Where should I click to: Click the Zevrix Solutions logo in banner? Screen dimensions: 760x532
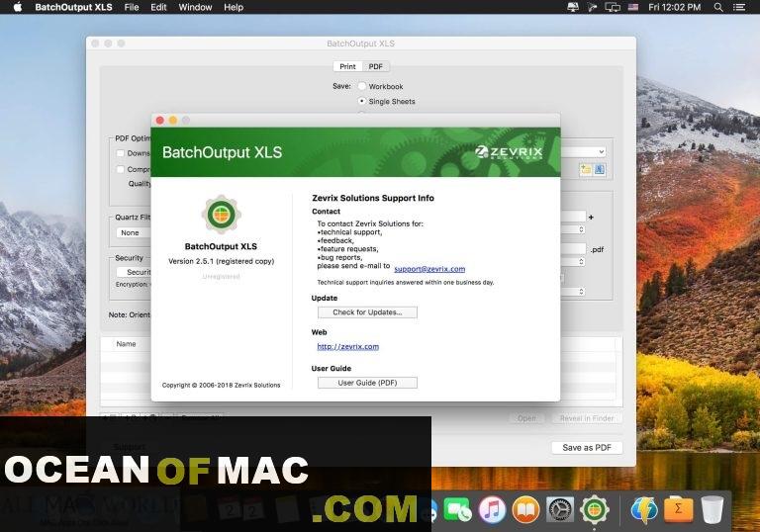[x=509, y=152]
